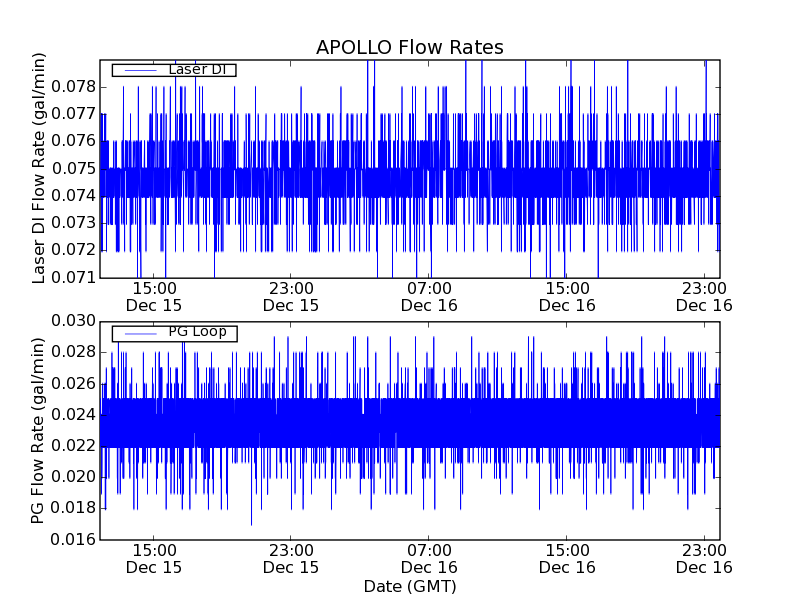
Task: Click '15:00 Dec 15' under the PG Loop plot
Action: [154, 559]
